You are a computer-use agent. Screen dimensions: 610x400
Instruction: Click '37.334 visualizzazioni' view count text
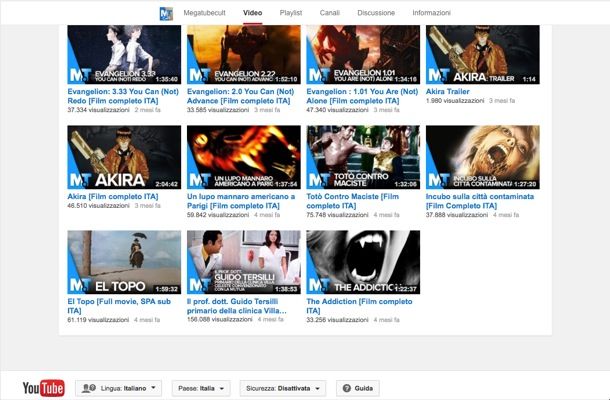click(98, 110)
